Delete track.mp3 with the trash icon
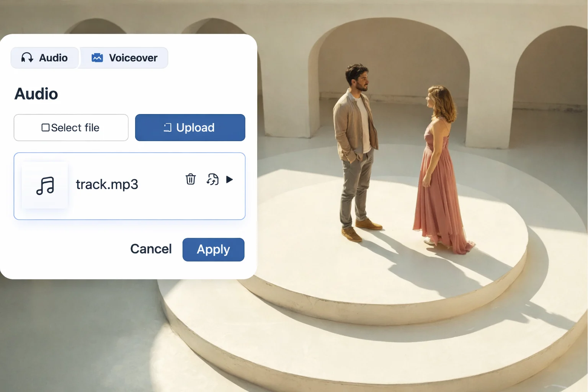This screenshot has width=588, height=392. pyautogui.click(x=191, y=179)
